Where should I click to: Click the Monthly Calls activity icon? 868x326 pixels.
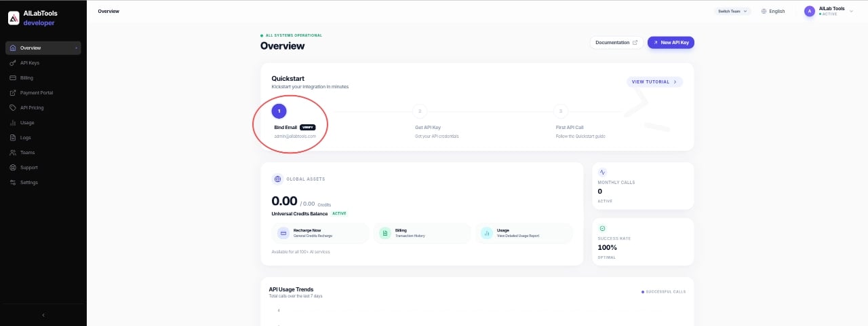(602, 173)
